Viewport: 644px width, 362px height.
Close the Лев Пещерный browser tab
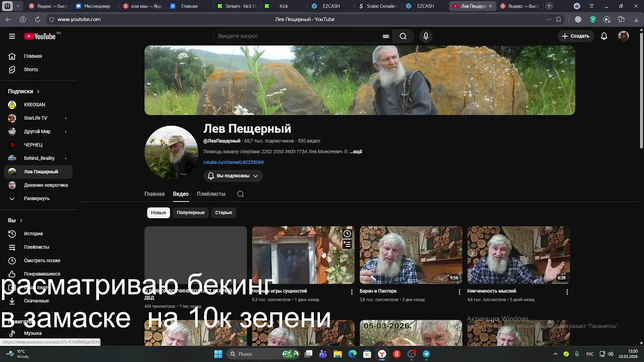pyautogui.click(x=491, y=6)
